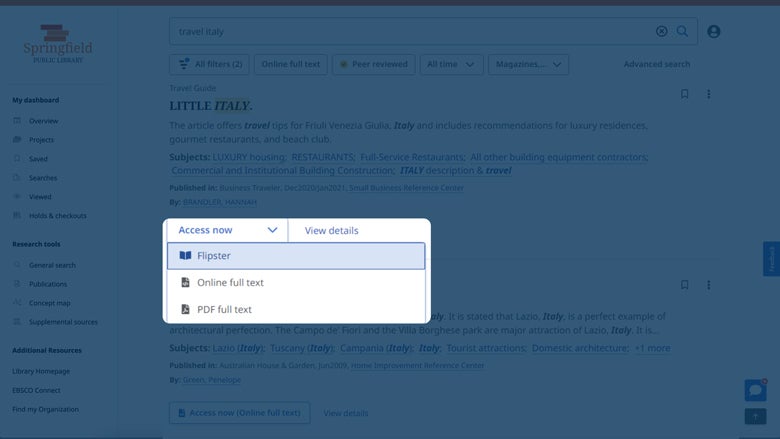Open Viewed items in sidebar
780x439 pixels.
point(40,196)
